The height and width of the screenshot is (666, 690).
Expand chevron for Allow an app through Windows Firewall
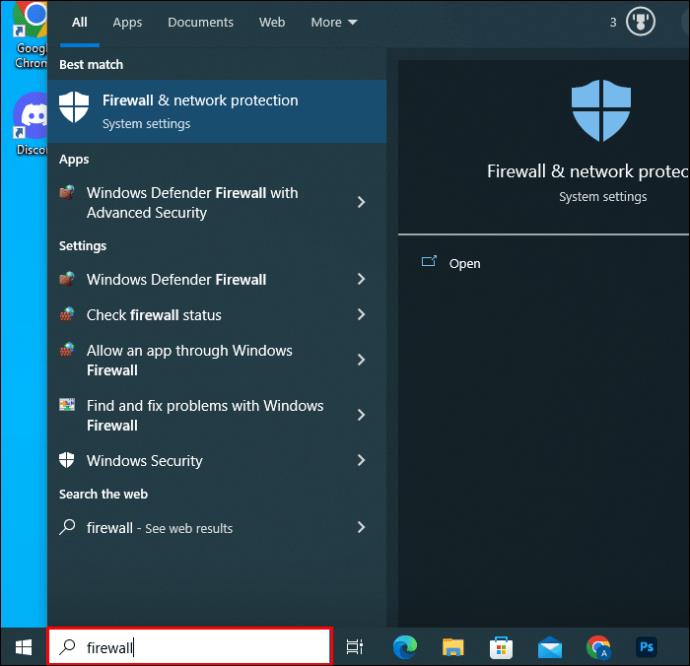(361, 360)
